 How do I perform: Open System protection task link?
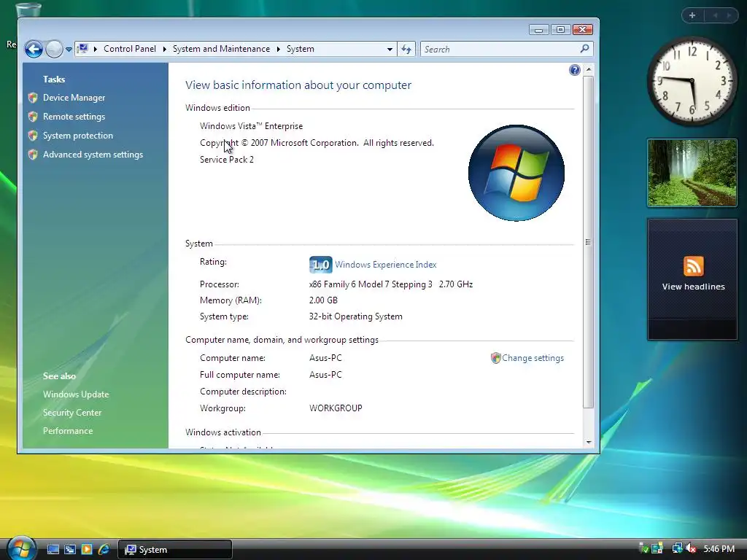78,136
